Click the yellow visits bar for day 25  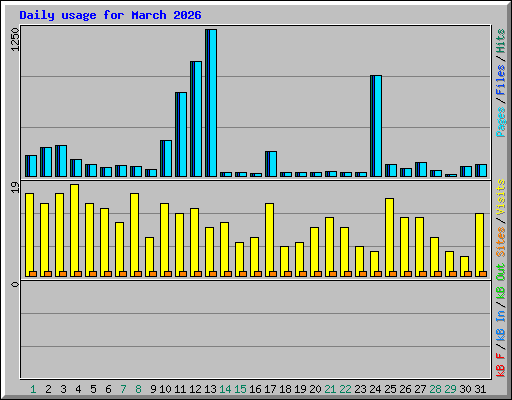coord(389,238)
